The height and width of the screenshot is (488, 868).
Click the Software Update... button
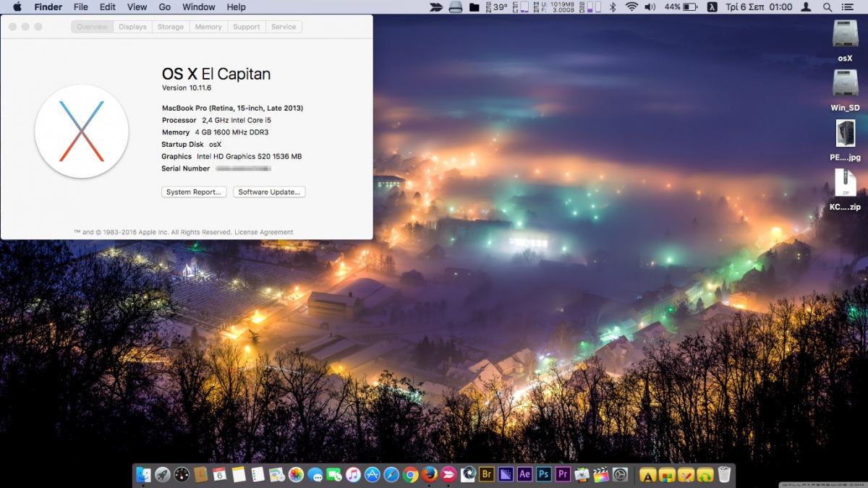pos(269,192)
